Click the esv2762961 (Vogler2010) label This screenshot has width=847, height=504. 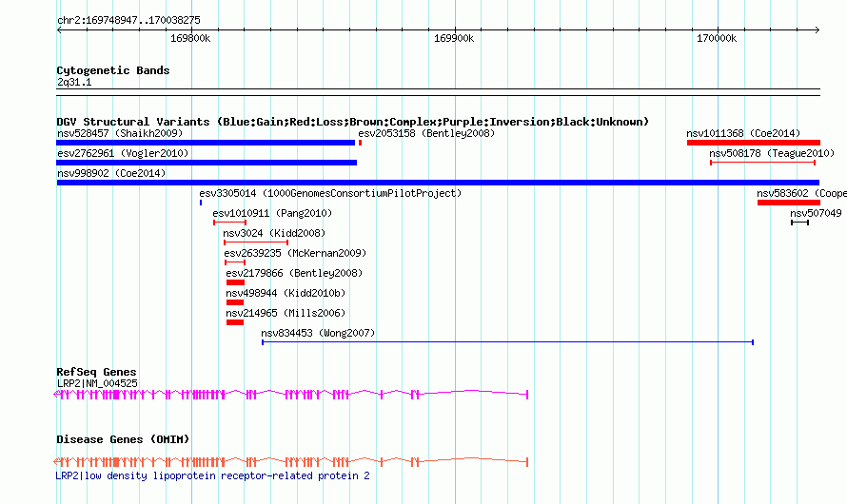coord(123,153)
